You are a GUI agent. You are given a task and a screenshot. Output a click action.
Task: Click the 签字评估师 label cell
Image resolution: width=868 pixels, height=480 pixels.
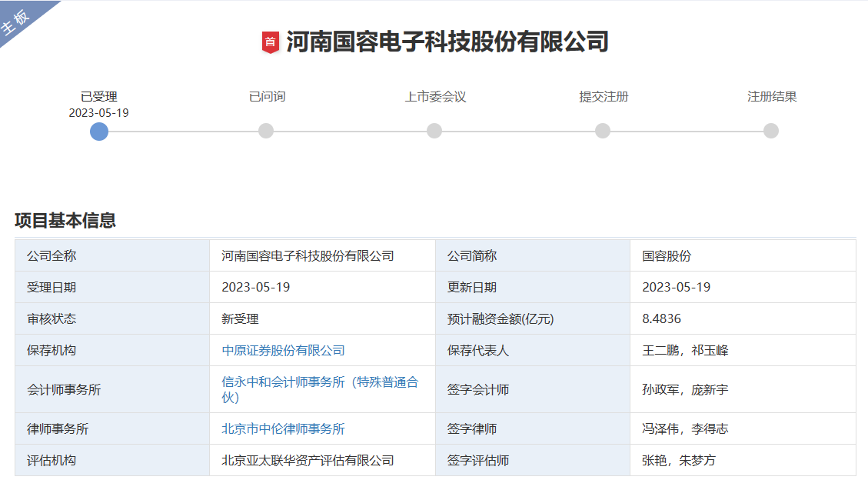(x=533, y=461)
